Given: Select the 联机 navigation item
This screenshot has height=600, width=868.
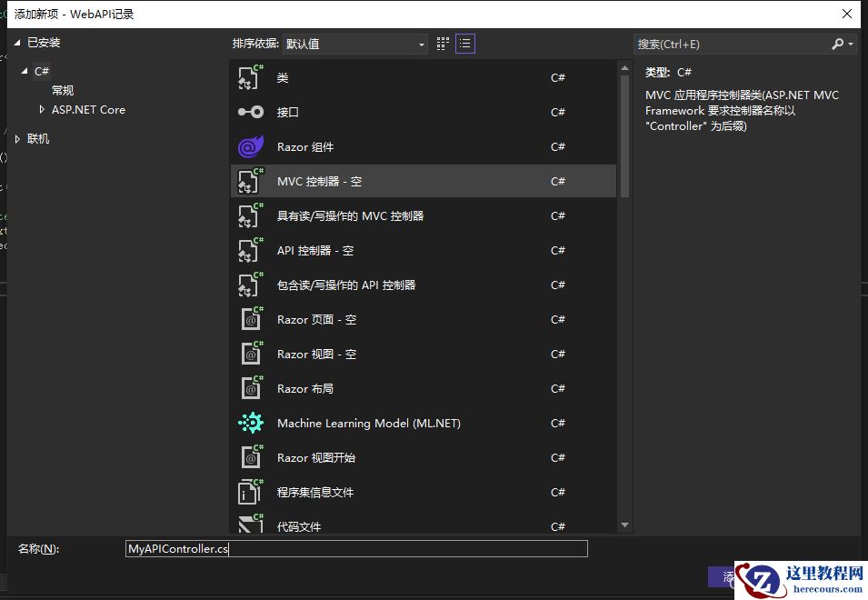Looking at the screenshot, I should point(36,139).
